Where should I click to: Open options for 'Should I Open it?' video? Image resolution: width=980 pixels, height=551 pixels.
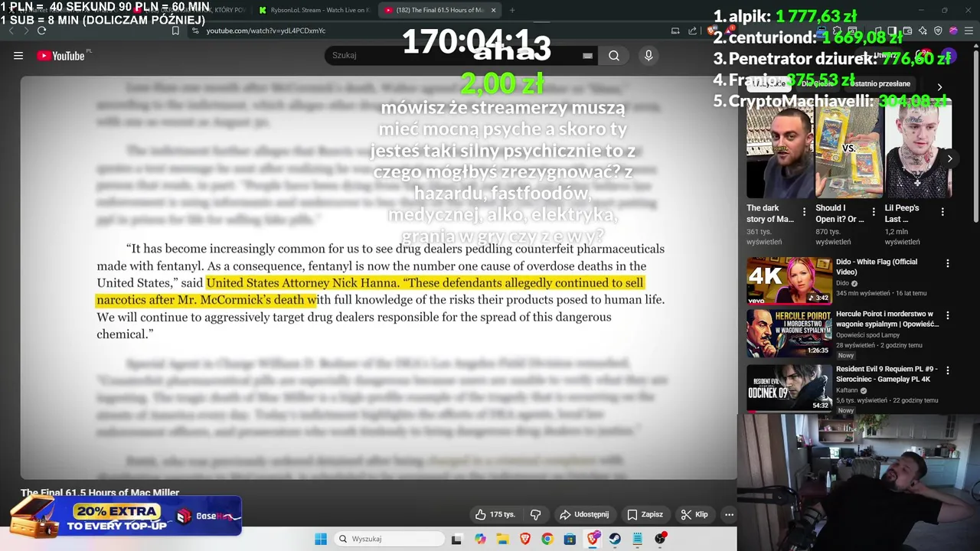click(873, 212)
